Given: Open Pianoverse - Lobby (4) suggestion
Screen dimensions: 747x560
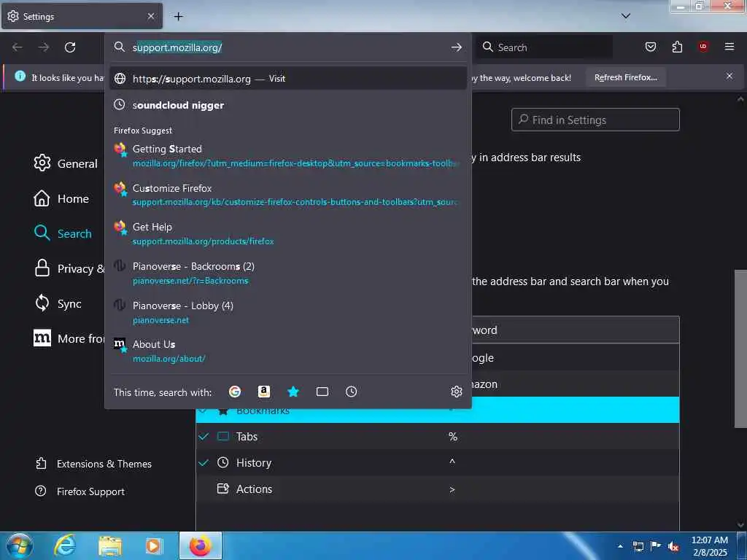Looking at the screenshot, I should coord(287,312).
